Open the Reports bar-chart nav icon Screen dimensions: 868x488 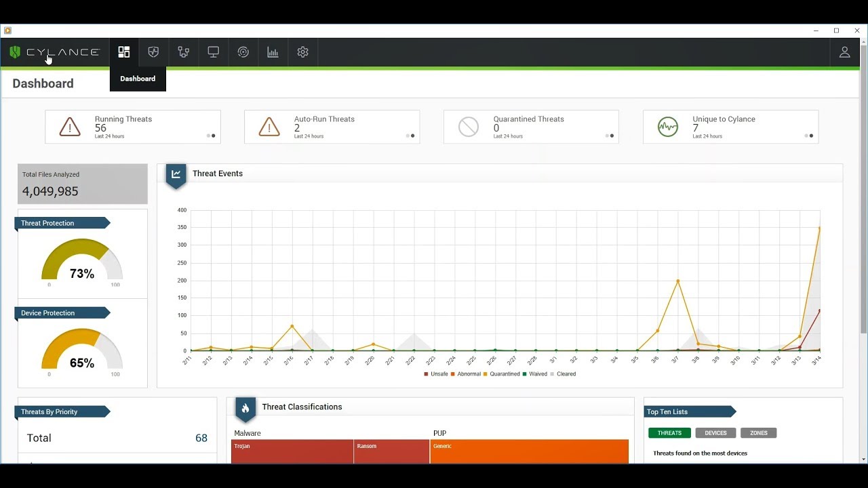273,52
